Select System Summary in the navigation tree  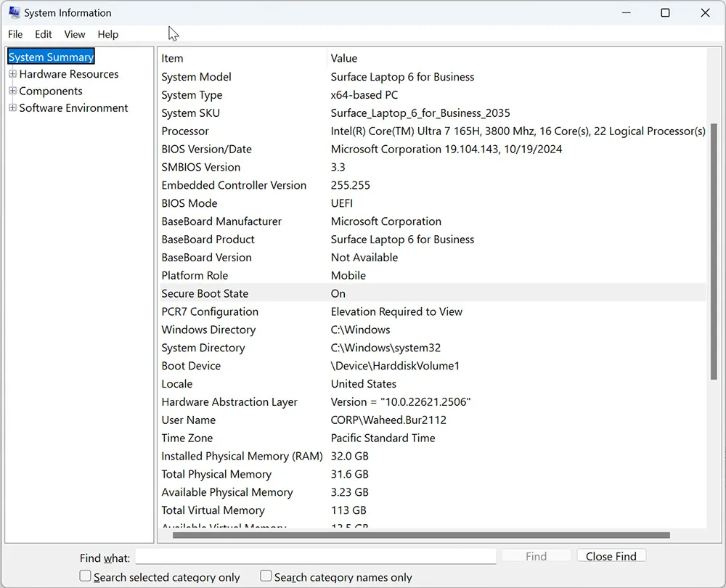(50, 57)
